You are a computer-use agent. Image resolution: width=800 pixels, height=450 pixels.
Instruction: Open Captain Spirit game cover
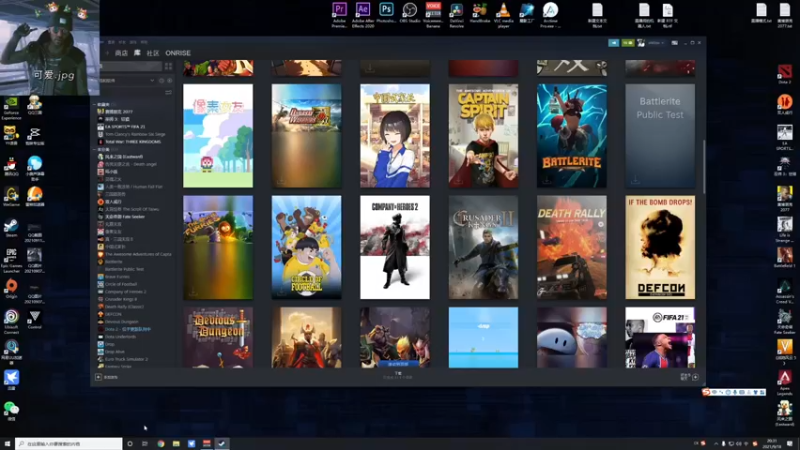[483, 136]
